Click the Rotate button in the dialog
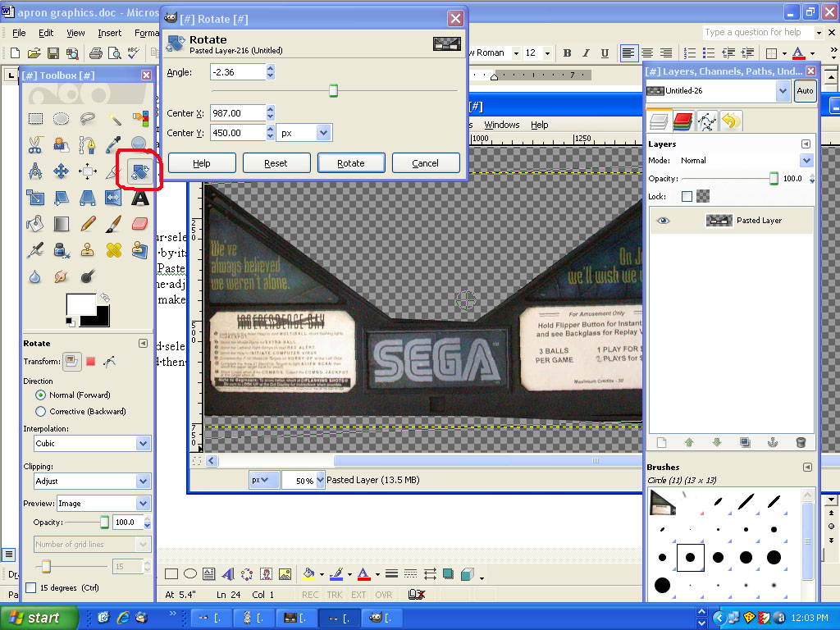Screen dimensions: 840x630 (x=350, y=163)
